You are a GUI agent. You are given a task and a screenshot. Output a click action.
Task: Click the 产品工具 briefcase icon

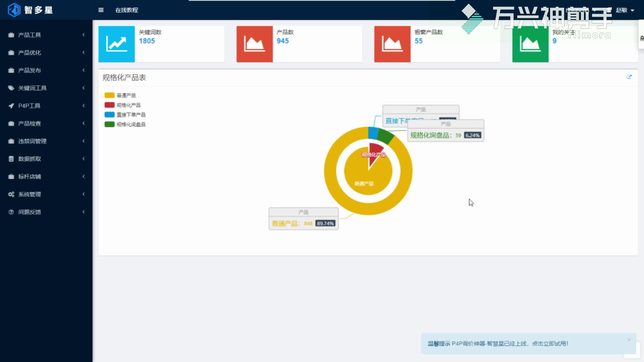(x=11, y=35)
